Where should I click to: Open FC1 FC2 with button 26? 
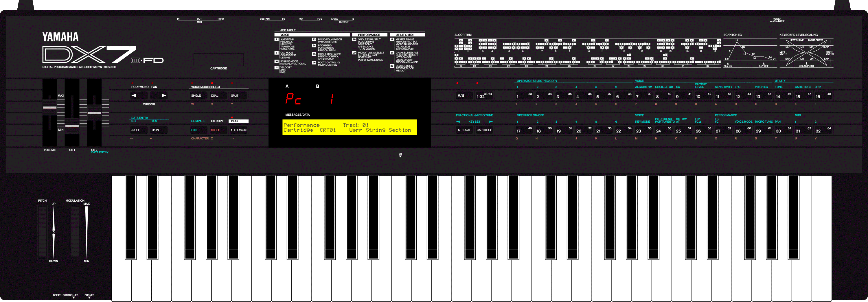704,130
